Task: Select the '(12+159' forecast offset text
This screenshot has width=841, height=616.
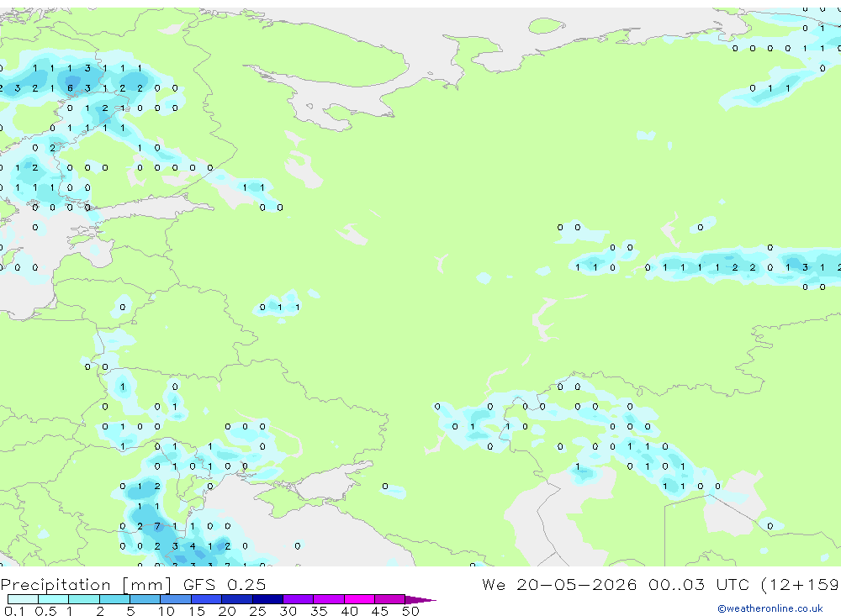Action: pos(801,584)
